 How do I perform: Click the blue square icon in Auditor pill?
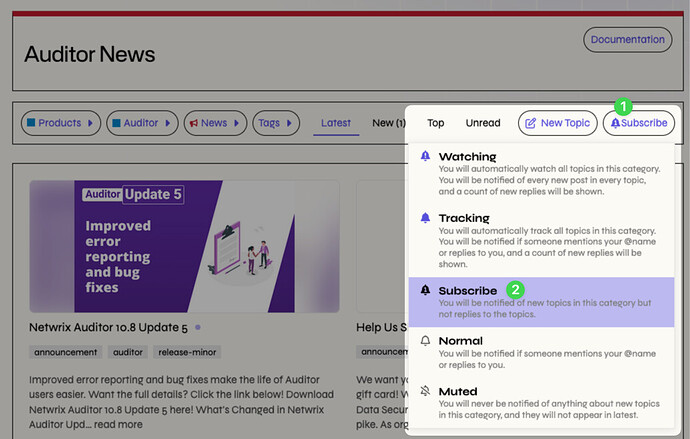(x=117, y=123)
